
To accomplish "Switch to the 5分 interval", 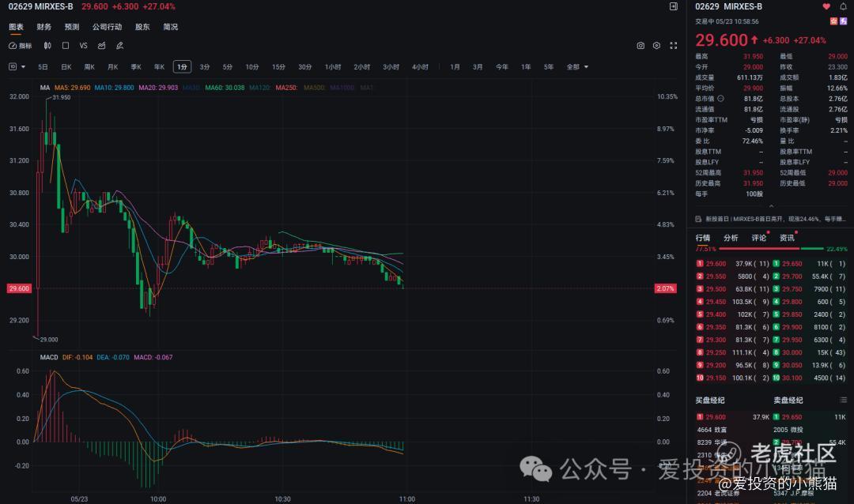I will coord(228,67).
